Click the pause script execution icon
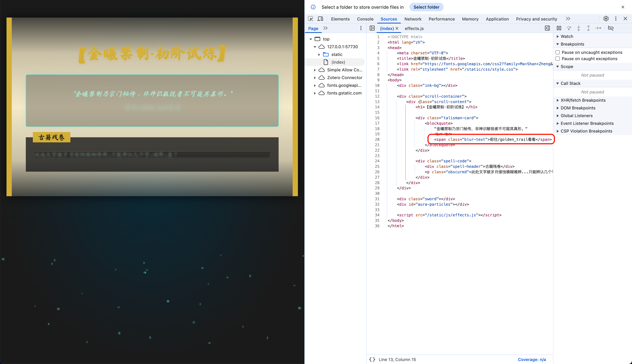The width and height of the screenshot is (632, 364). coord(559,28)
